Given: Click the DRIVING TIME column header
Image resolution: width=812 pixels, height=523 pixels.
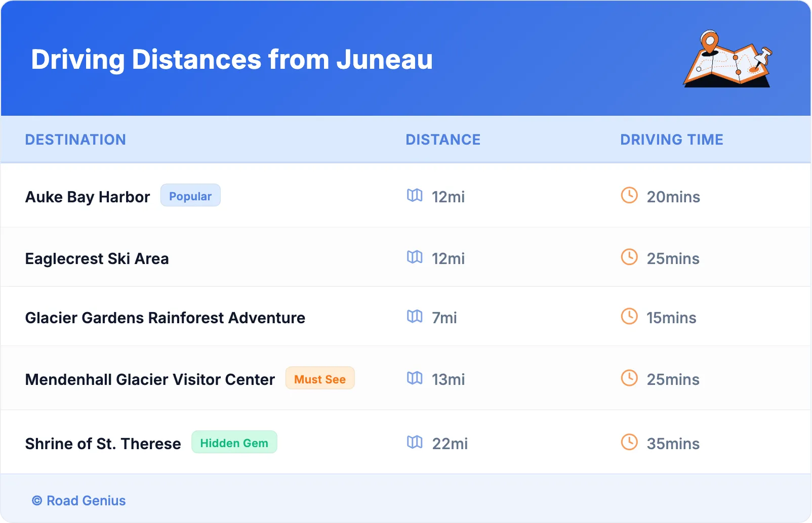Looking at the screenshot, I should click(x=672, y=140).
